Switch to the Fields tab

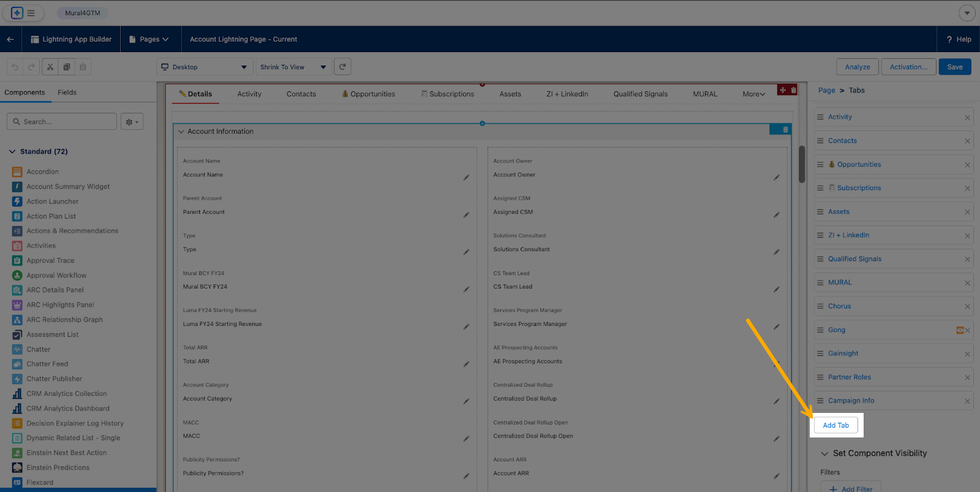pos(67,93)
